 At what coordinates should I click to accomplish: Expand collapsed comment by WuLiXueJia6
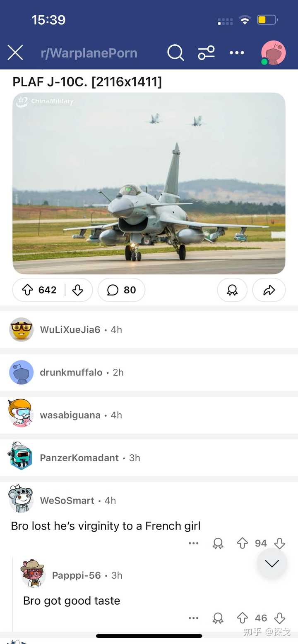click(149, 329)
